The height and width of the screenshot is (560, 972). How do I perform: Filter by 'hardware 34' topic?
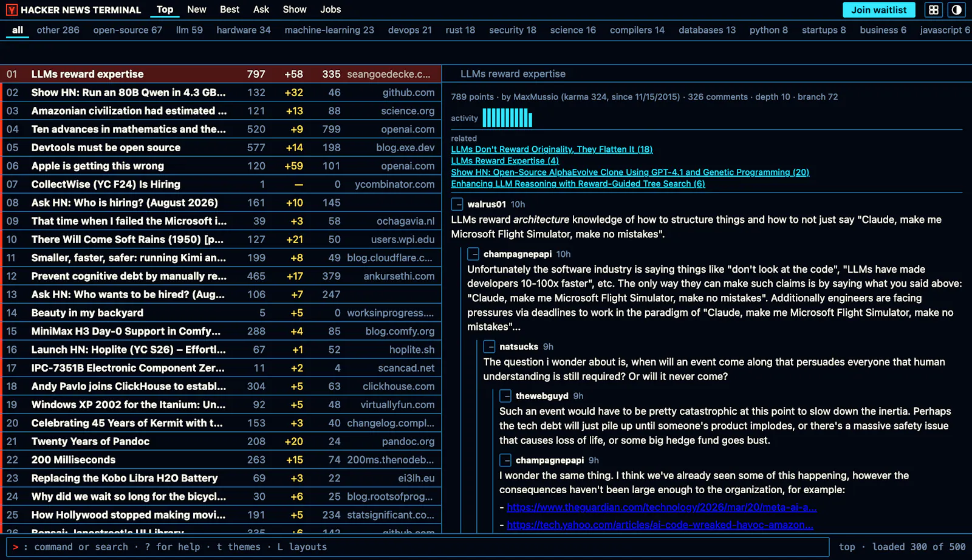[244, 30]
